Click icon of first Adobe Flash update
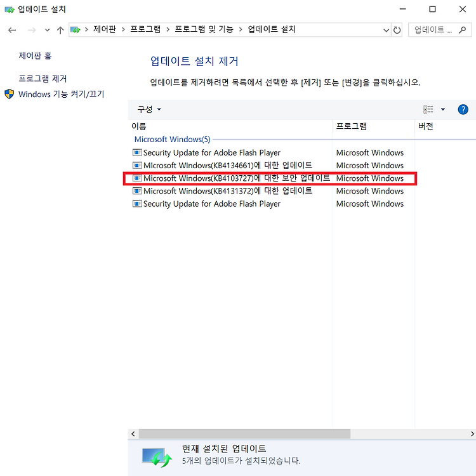 coord(137,152)
